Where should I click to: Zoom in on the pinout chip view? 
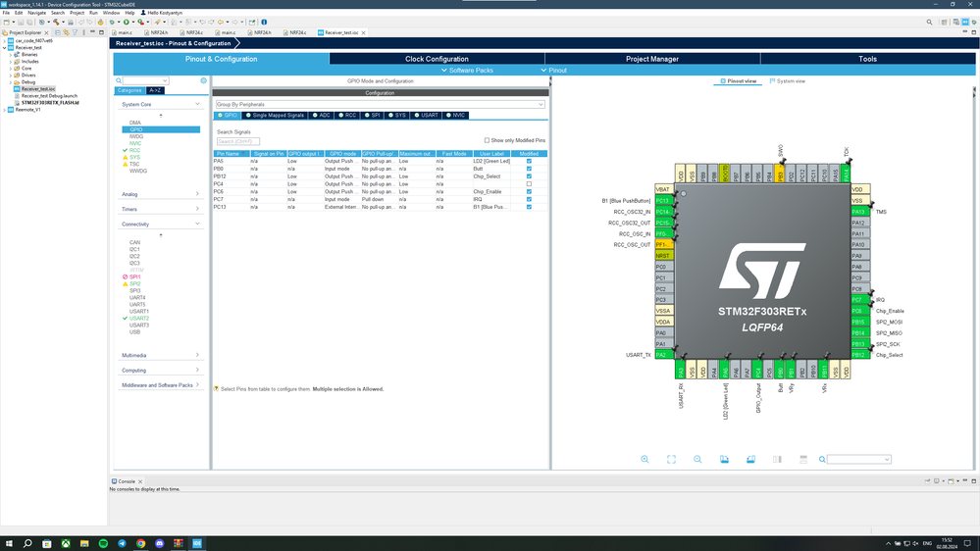click(645, 459)
